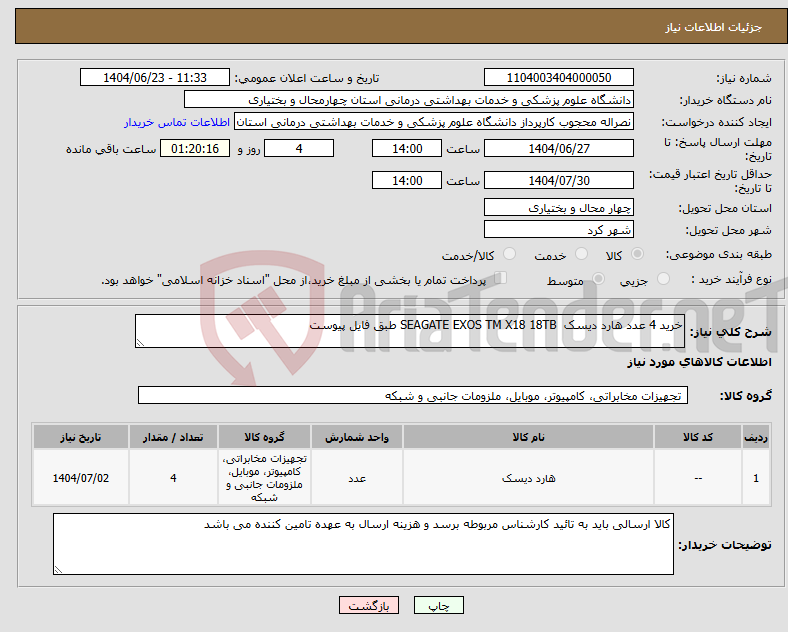Image resolution: width=788 pixels, height=632 pixels.
Task: Click the گروه کالا column header
Action: 264,437
